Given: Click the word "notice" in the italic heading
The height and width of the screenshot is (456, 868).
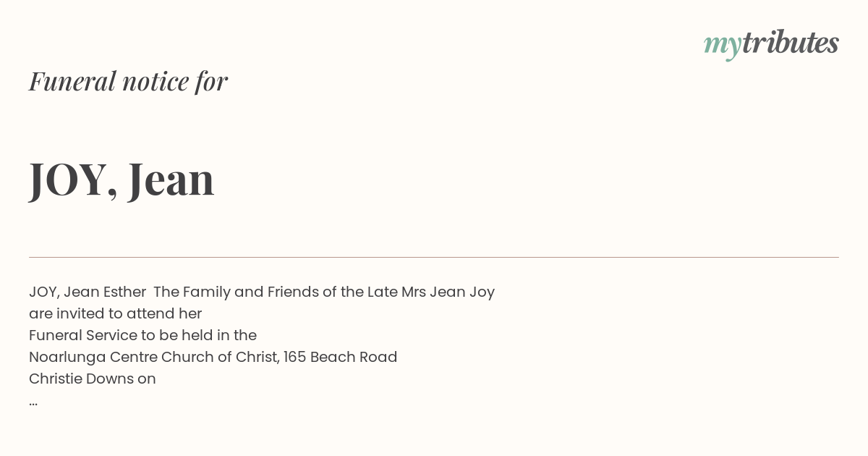Looking at the screenshot, I should point(156,82).
